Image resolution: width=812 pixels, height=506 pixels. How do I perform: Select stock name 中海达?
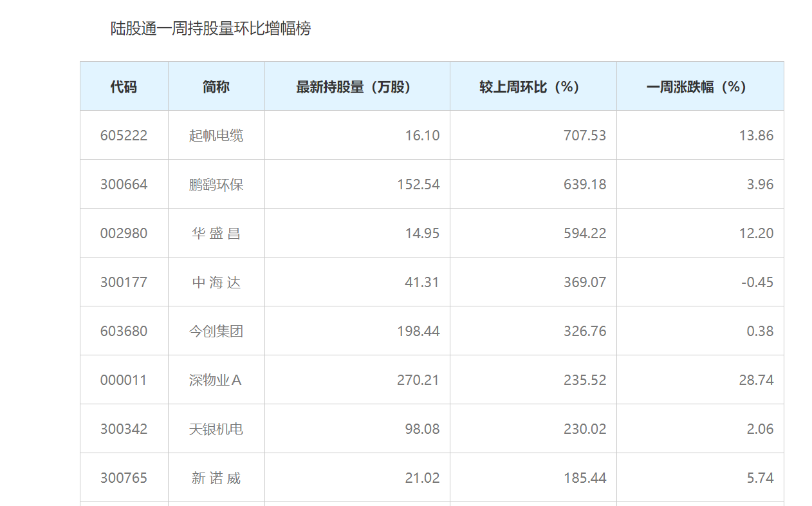(x=216, y=283)
